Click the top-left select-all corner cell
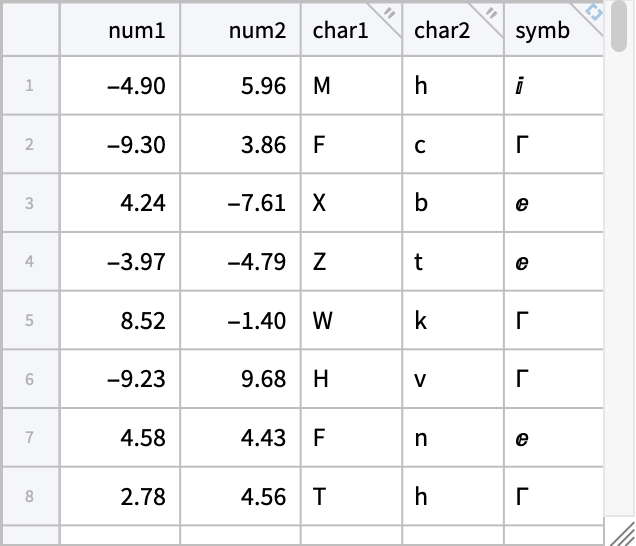 (x=30, y=28)
